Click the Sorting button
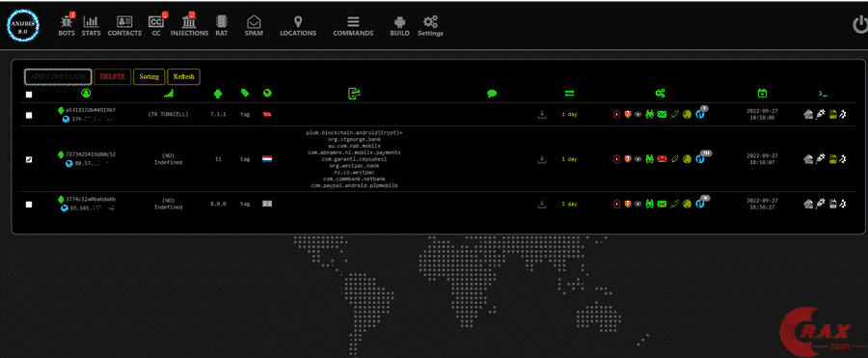This screenshot has width=868, height=358. [x=149, y=76]
